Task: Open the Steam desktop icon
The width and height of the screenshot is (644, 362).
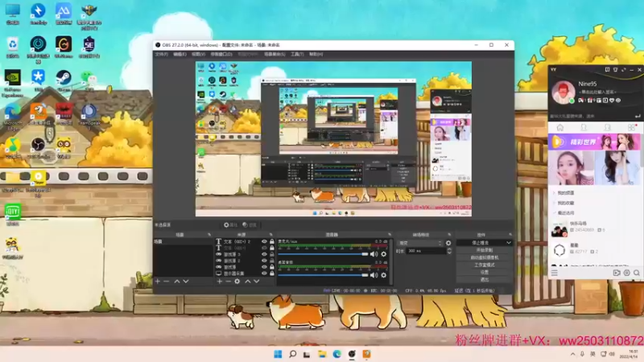Action: click(x=64, y=80)
